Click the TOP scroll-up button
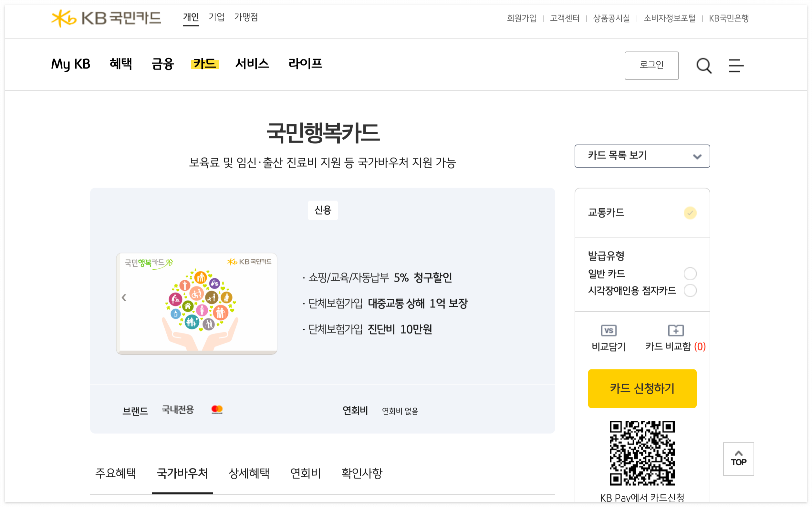The height and width of the screenshot is (507, 812). [x=738, y=459]
